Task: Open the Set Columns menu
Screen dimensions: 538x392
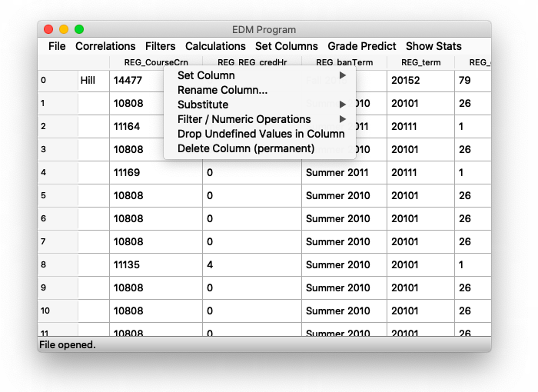Action: point(286,46)
